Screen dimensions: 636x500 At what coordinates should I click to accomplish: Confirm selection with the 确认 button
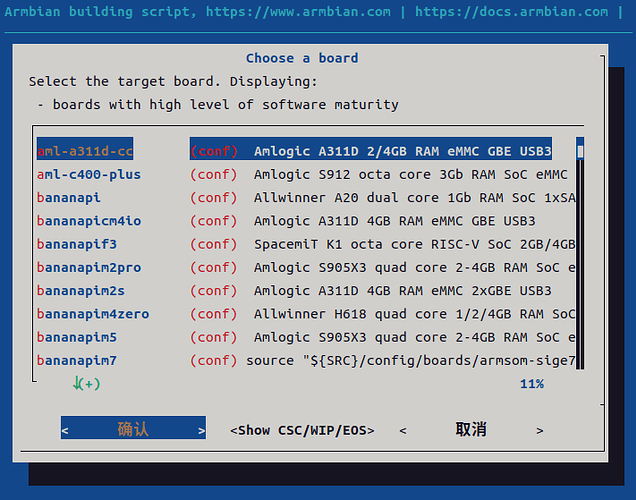pyautogui.click(x=133, y=428)
